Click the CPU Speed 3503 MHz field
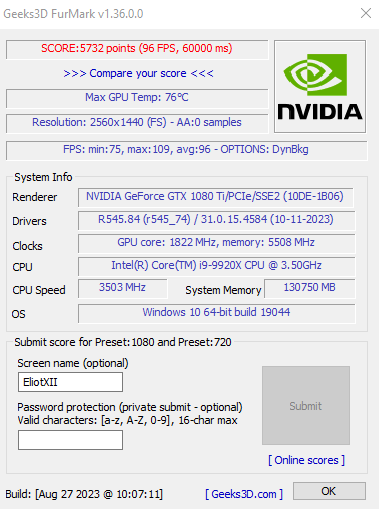 (123, 289)
